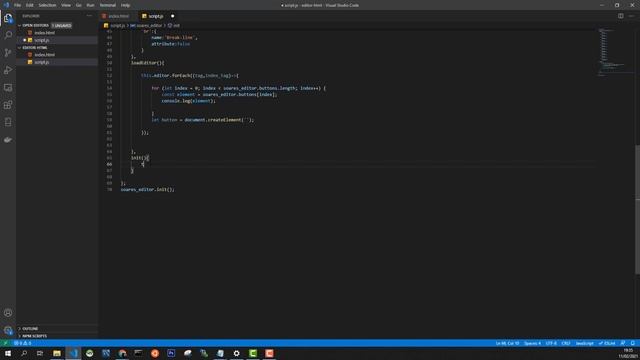Viewport: 640px width, 360px height.
Task: Open the Accounts menu icon
Action: pyautogui.click(x=8, y=313)
